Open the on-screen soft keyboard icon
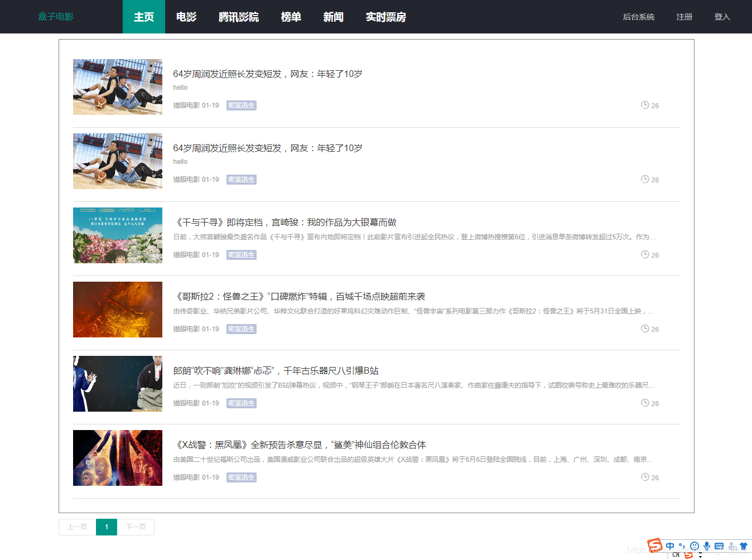Screen dimensions: 752x560 pyautogui.click(x=719, y=545)
